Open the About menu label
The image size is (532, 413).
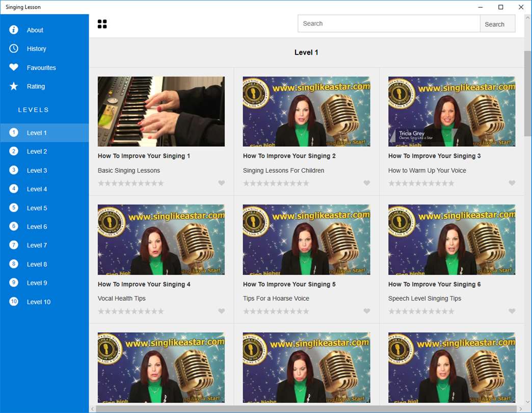click(x=35, y=30)
